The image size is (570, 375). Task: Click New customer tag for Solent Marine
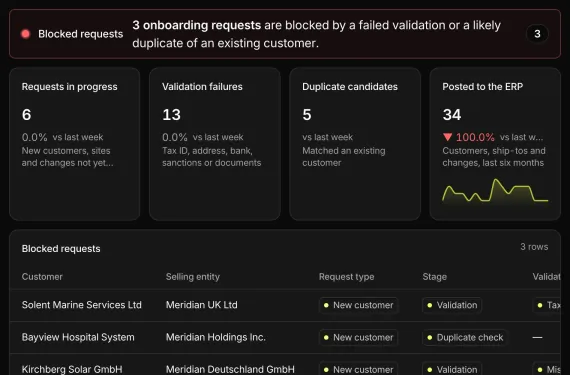click(358, 305)
